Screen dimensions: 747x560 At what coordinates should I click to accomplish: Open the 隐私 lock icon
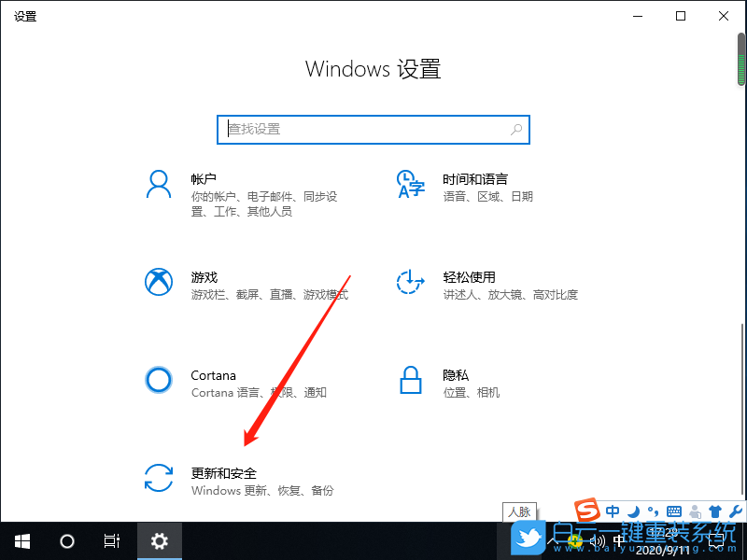[x=411, y=380]
